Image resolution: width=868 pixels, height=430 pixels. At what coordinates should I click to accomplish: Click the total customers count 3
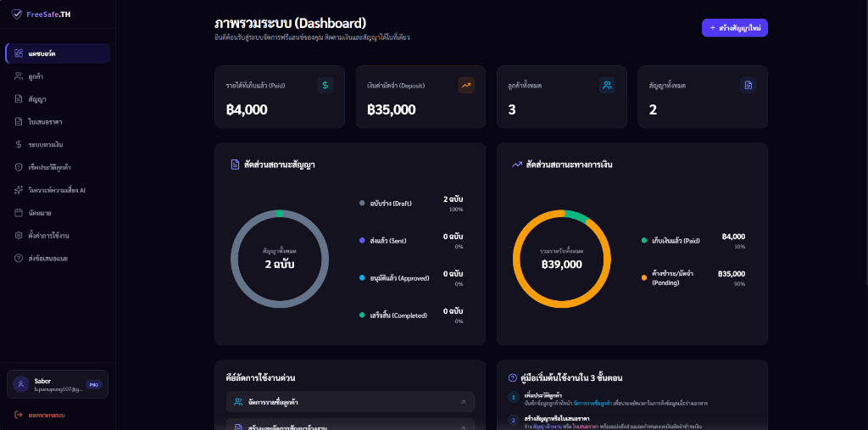point(512,109)
